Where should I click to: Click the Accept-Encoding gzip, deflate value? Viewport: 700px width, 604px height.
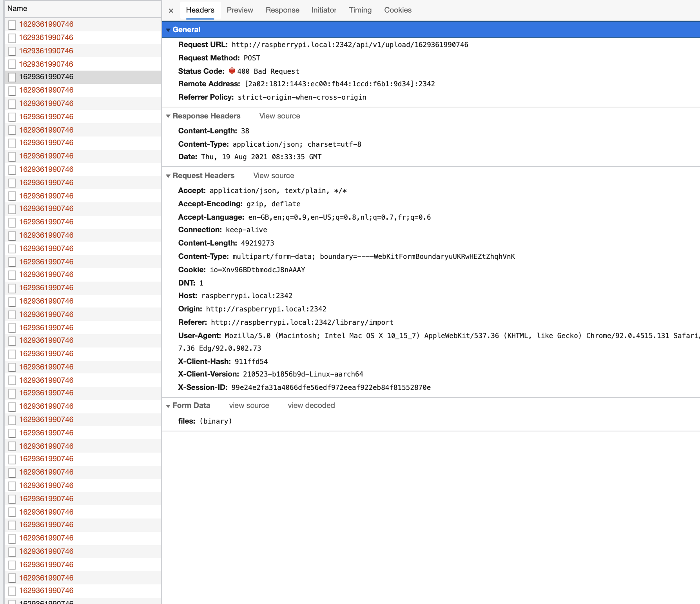273,204
